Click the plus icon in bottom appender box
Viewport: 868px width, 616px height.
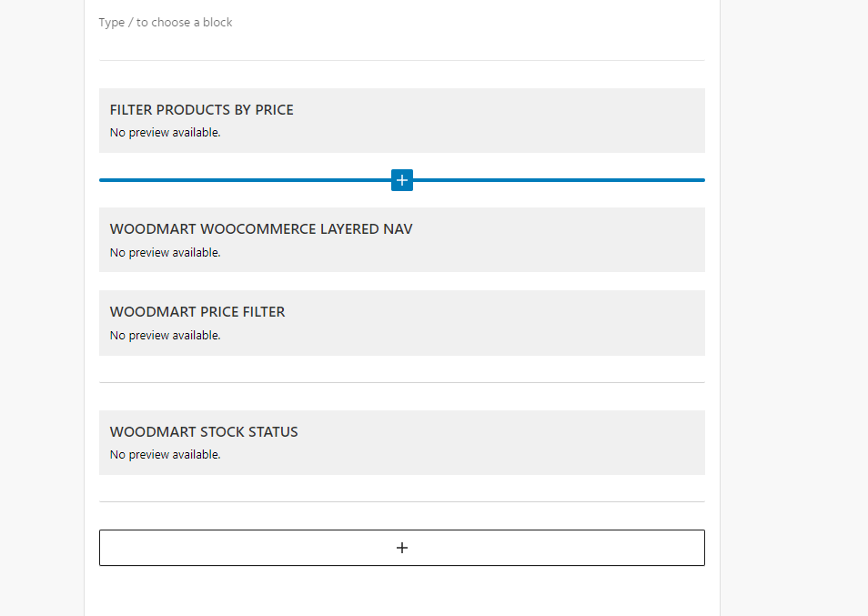coord(402,548)
